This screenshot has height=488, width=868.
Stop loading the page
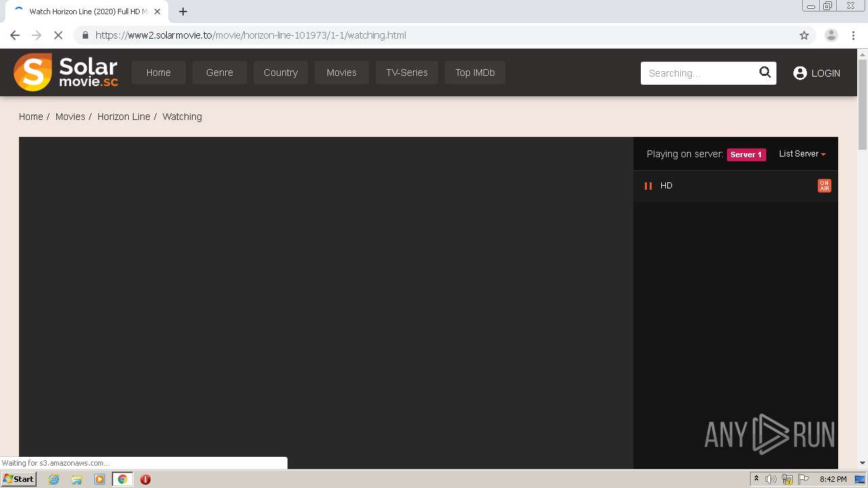pyautogui.click(x=58, y=35)
